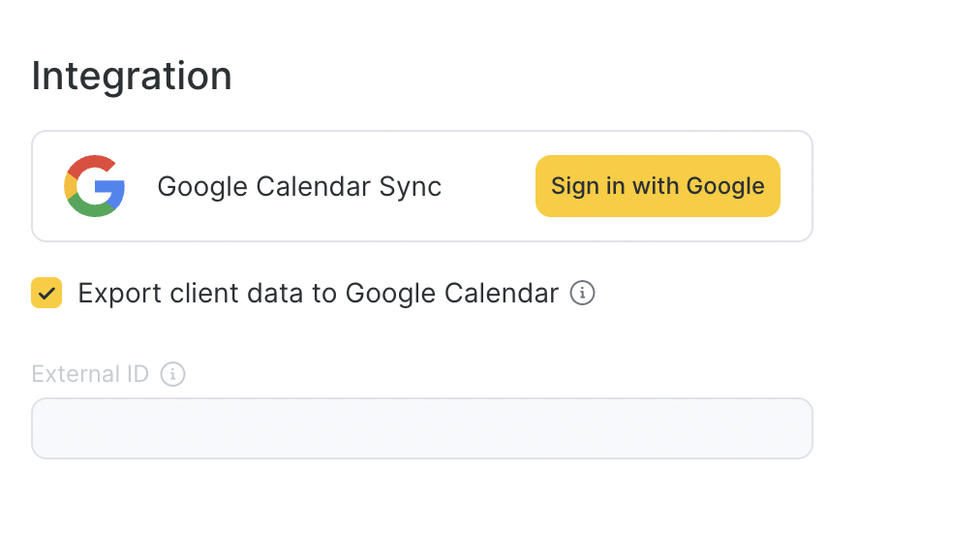
Task: Select the multicolor G logo in sync card
Action: pyautogui.click(x=95, y=186)
